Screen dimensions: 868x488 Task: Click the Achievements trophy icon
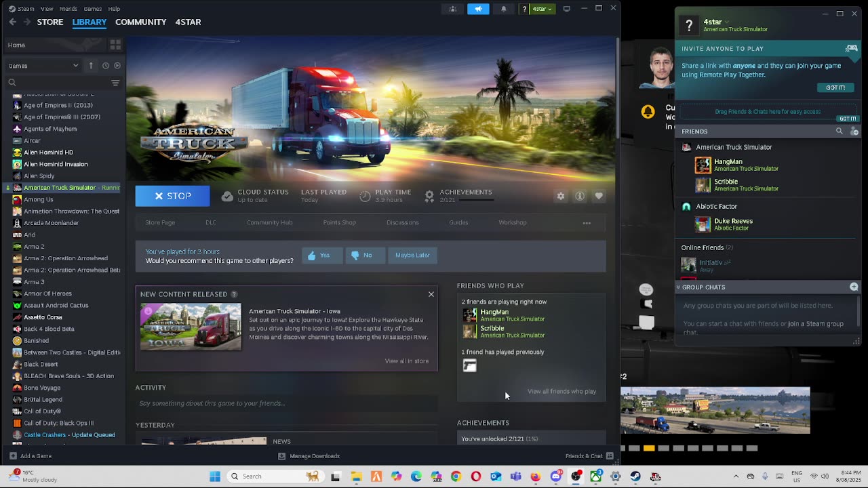pyautogui.click(x=429, y=196)
